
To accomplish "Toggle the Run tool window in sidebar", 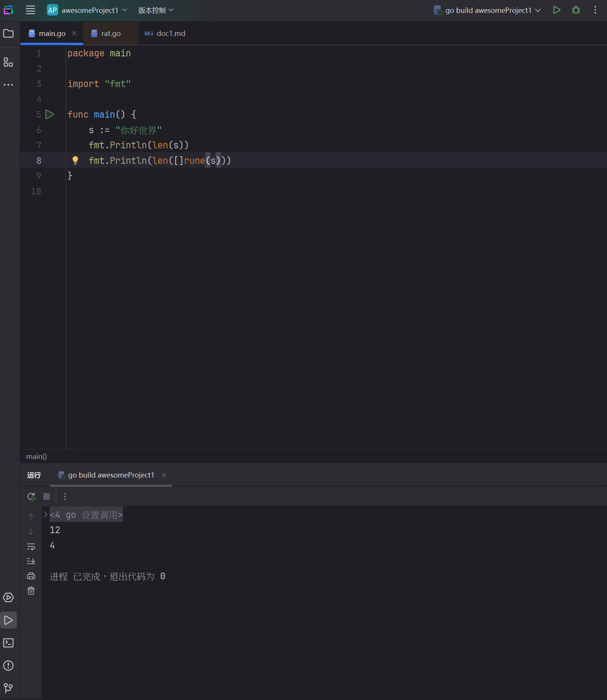I will (x=8, y=620).
